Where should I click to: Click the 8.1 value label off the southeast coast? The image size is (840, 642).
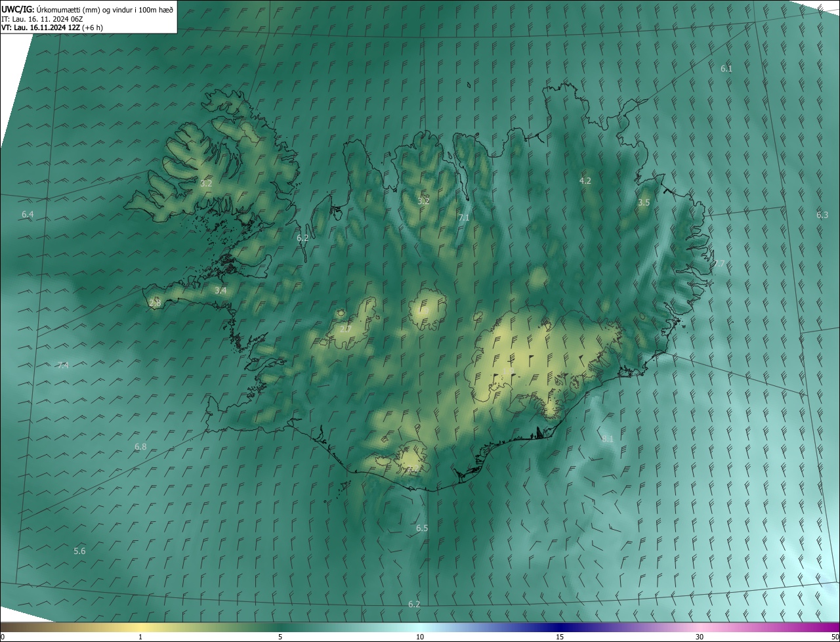pyautogui.click(x=608, y=439)
